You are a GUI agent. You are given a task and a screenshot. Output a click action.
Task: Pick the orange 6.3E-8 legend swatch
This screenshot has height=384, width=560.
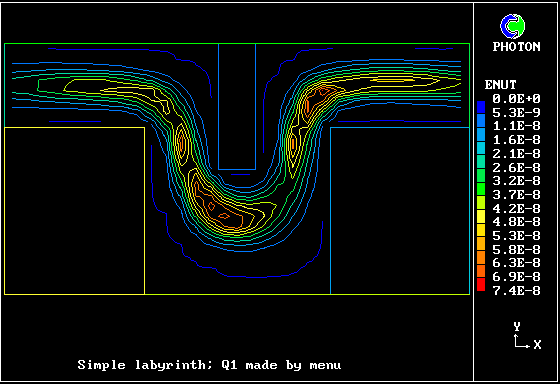(x=481, y=258)
